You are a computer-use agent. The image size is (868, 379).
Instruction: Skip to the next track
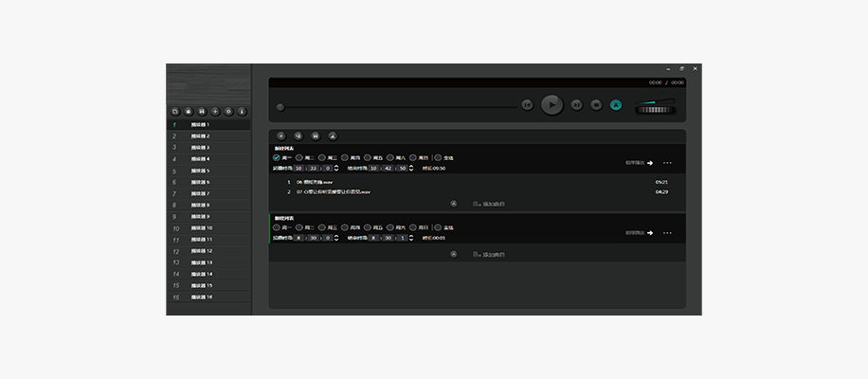576,105
